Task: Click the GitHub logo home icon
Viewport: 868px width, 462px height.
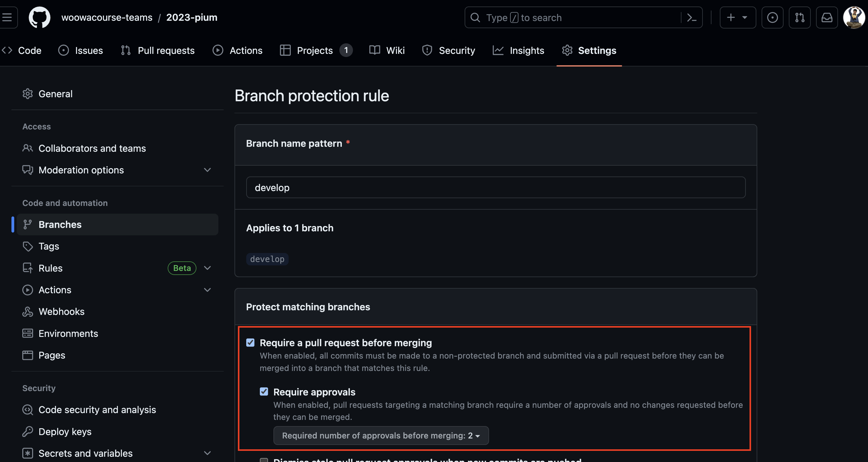Action: click(x=39, y=17)
